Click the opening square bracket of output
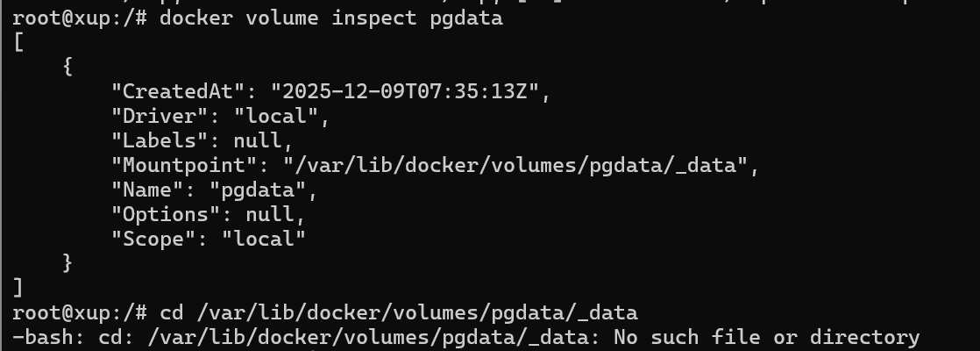 (x=19, y=42)
